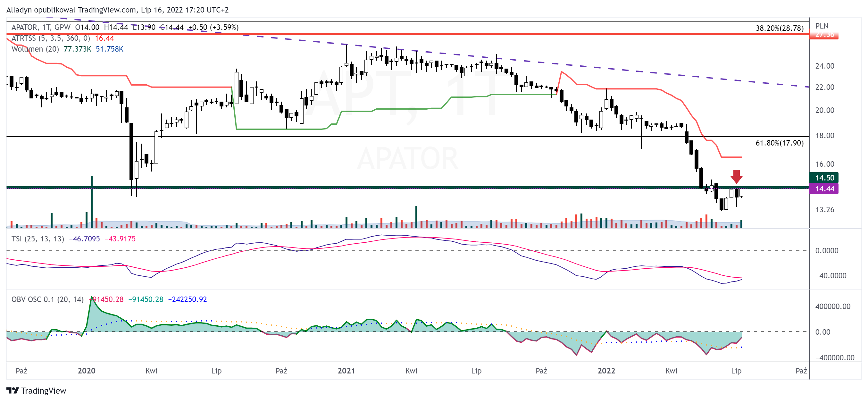Viewport: 868px width, 402px height.
Task: Click the volume average value 51.758K
Action: (110, 49)
